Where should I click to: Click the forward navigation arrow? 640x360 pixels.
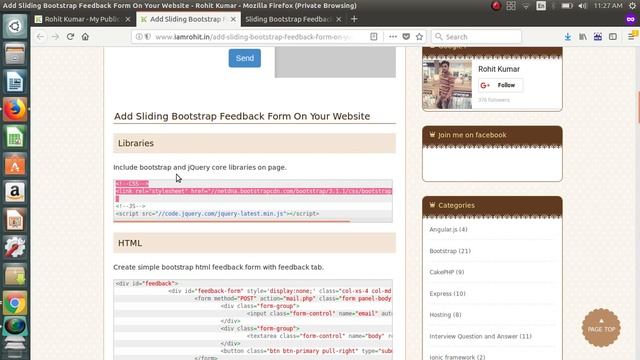click(55, 37)
